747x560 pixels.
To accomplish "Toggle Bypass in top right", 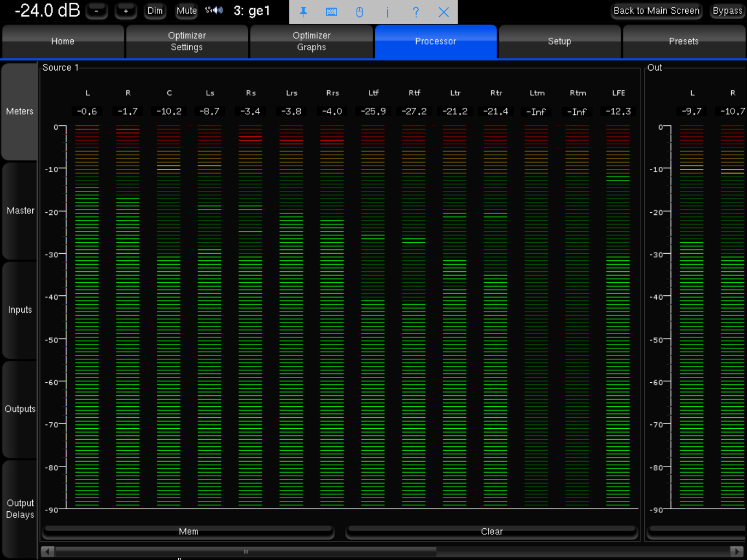I will click(727, 11).
